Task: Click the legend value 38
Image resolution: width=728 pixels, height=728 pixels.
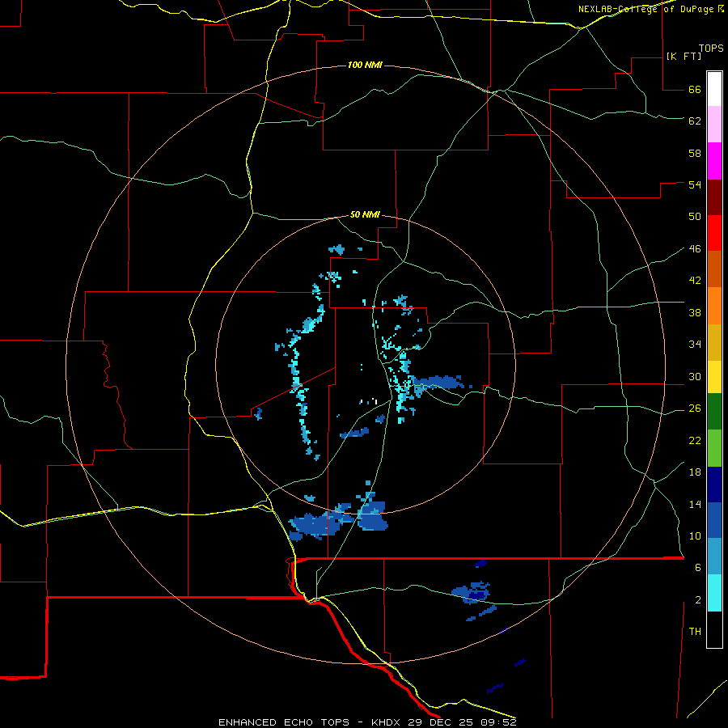Action: coord(695,312)
